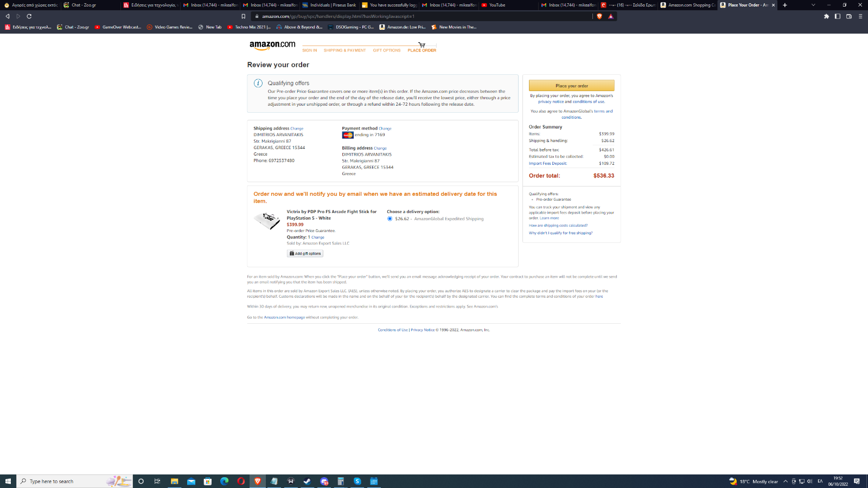Open taskbar clock and date

pos(838,481)
